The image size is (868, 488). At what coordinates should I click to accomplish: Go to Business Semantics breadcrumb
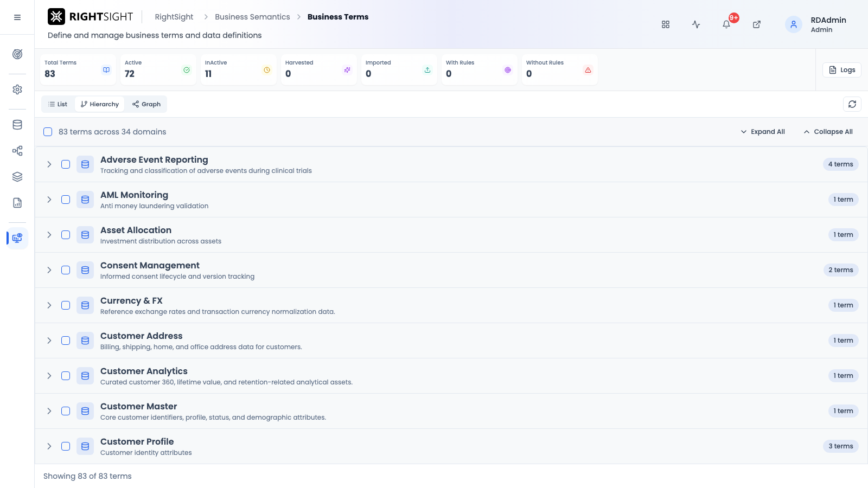(252, 17)
